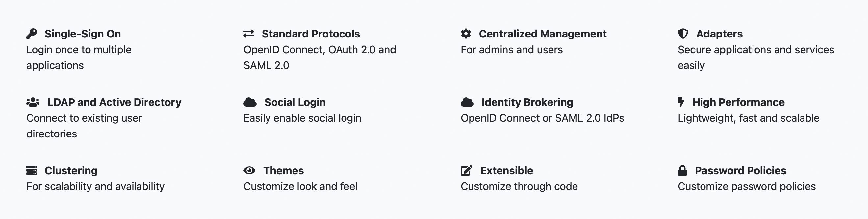Click the padlock icon for Password Policies

pyautogui.click(x=682, y=170)
